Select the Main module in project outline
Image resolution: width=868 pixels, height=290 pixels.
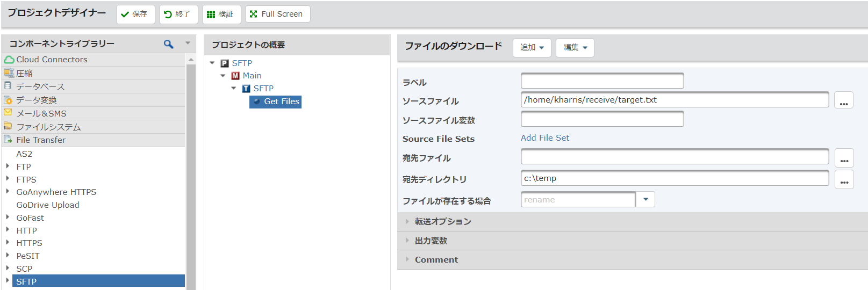[x=252, y=76]
